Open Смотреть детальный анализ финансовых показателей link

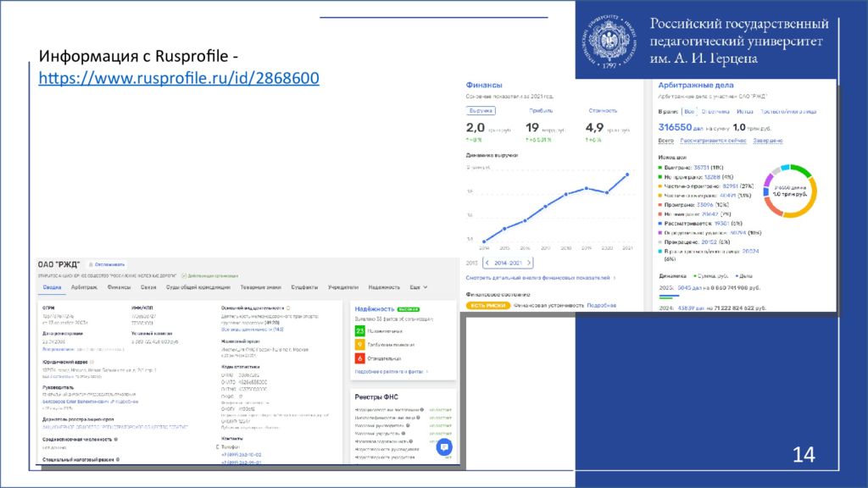pyautogui.click(x=537, y=278)
